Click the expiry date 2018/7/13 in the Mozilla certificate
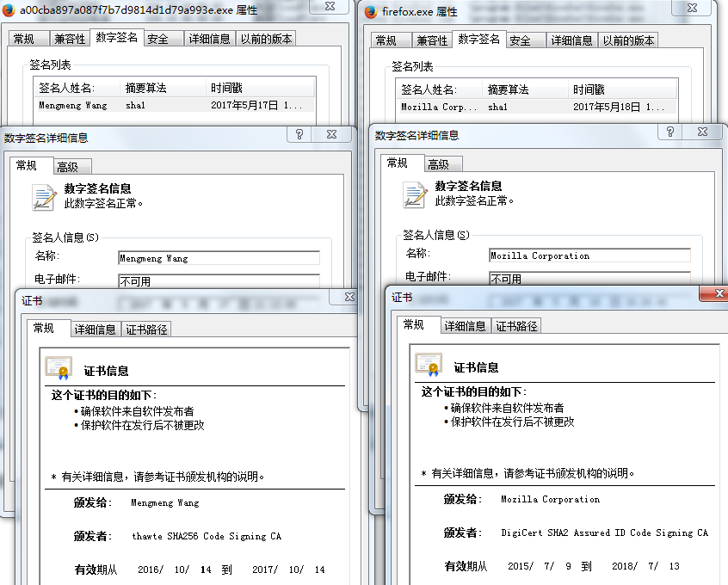The width and height of the screenshot is (728, 585). click(646, 566)
